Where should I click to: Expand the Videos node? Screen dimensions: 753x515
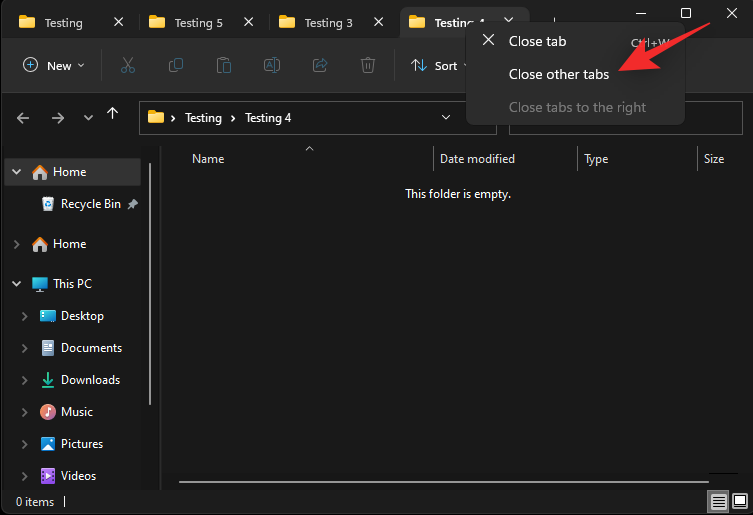click(x=24, y=476)
